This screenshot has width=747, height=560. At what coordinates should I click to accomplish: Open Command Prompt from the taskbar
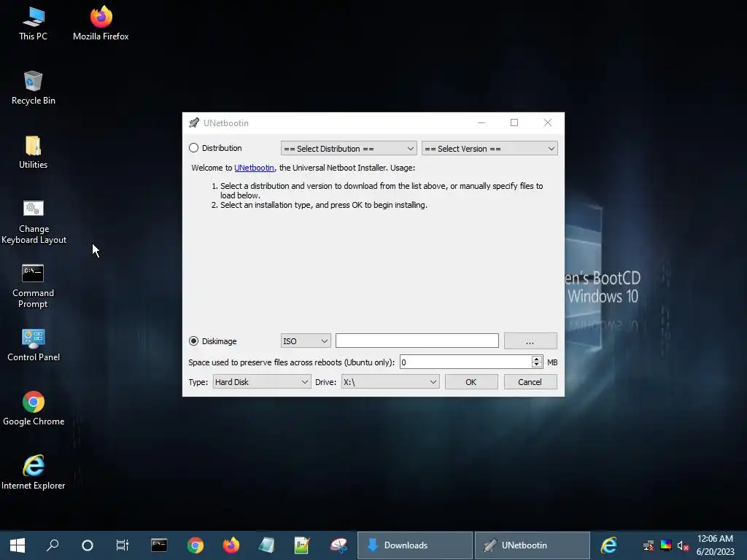(x=159, y=545)
